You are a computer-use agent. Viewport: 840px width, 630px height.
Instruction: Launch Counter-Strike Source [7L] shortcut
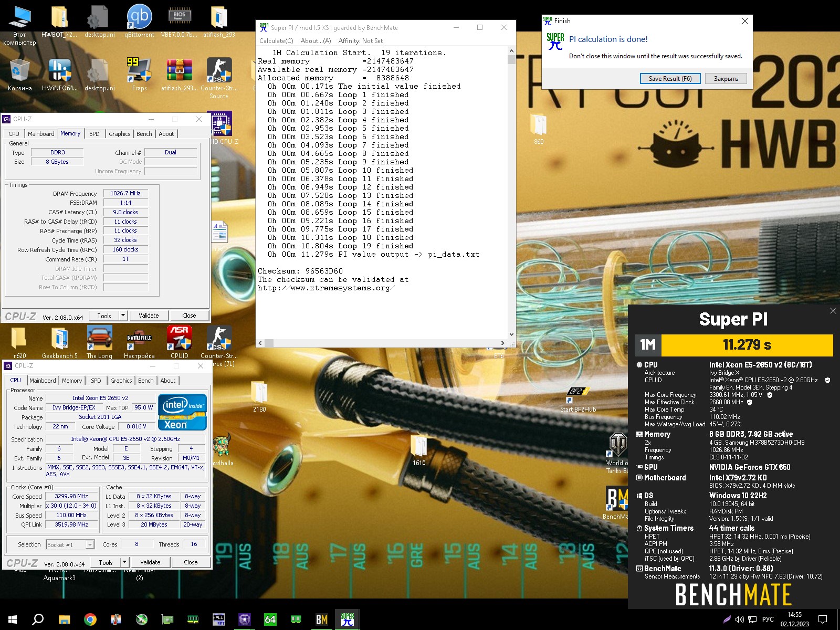(219, 345)
